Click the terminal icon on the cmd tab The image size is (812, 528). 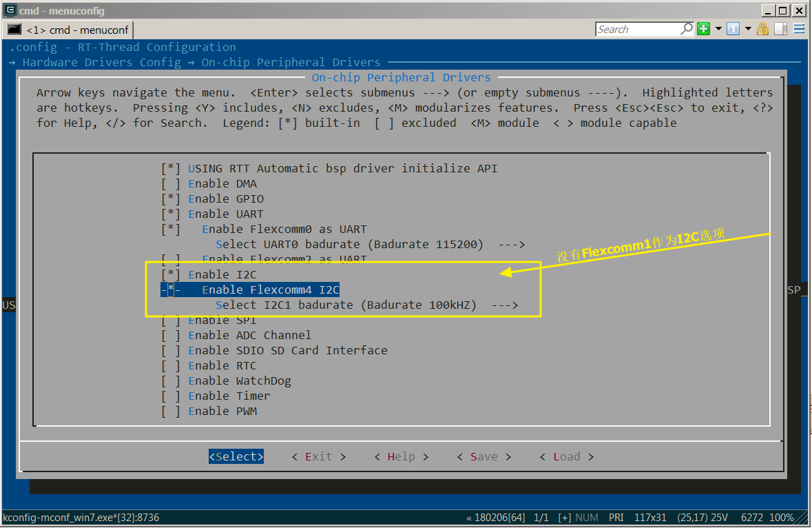coord(14,30)
